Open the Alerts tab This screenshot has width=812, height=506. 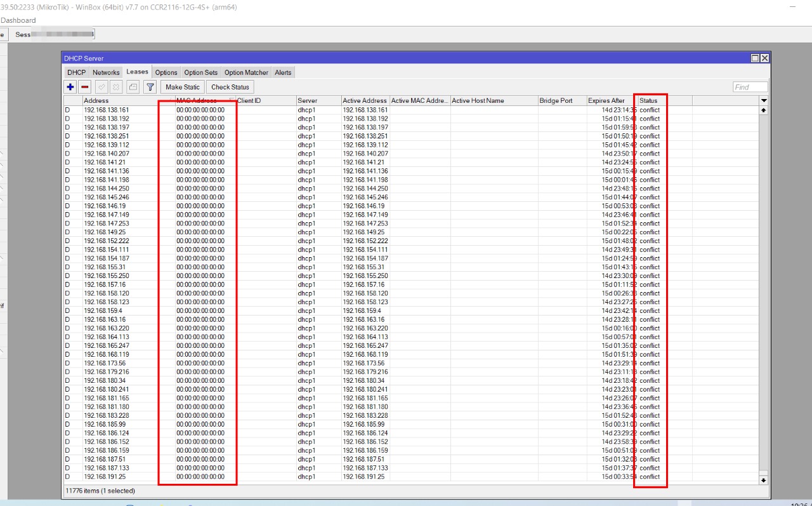coord(283,72)
